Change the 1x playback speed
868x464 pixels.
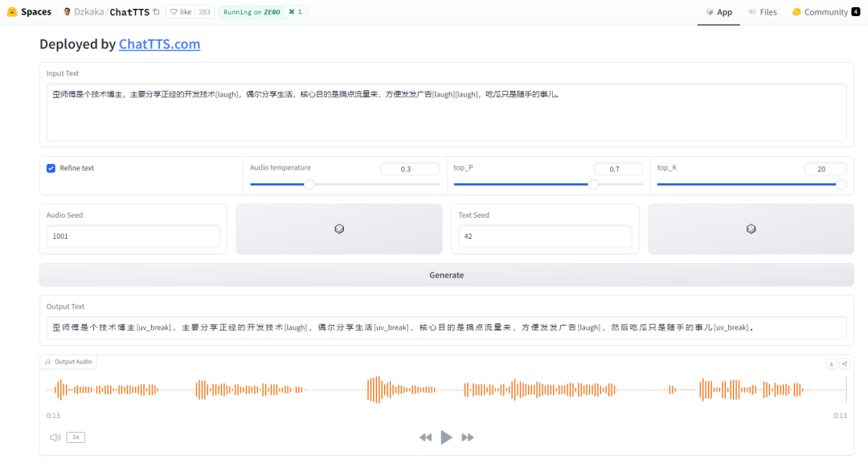[76, 437]
